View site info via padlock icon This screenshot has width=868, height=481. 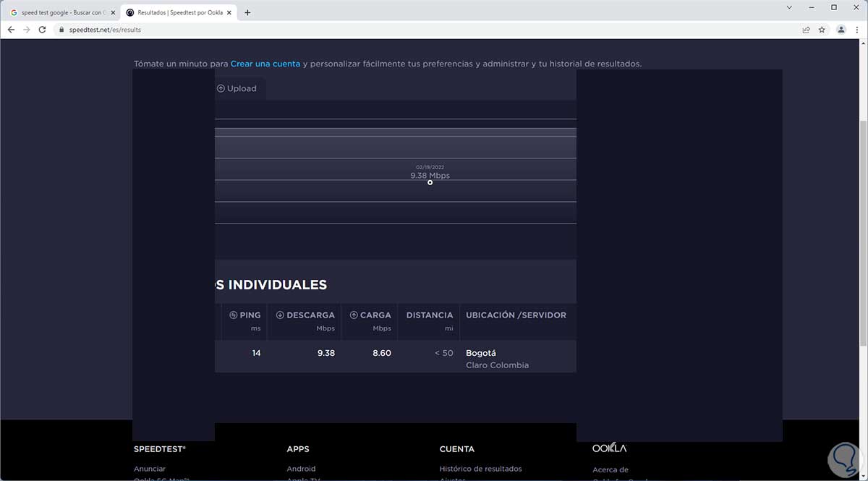61,30
